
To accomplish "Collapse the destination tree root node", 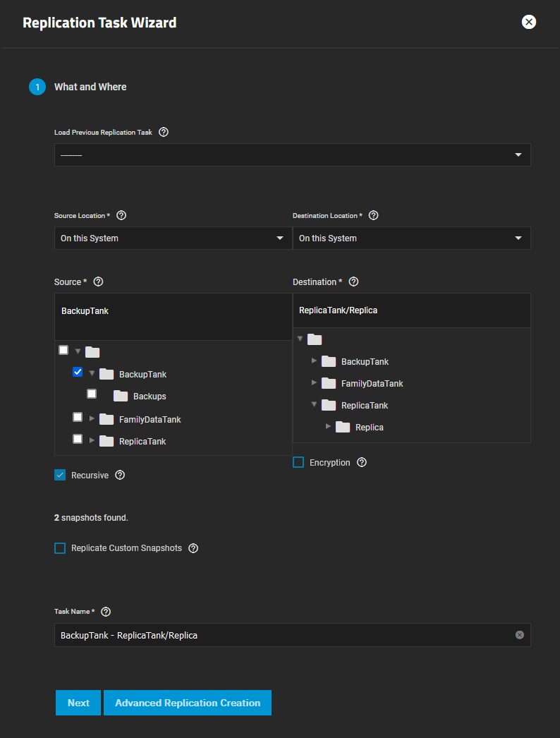I will pos(300,339).
